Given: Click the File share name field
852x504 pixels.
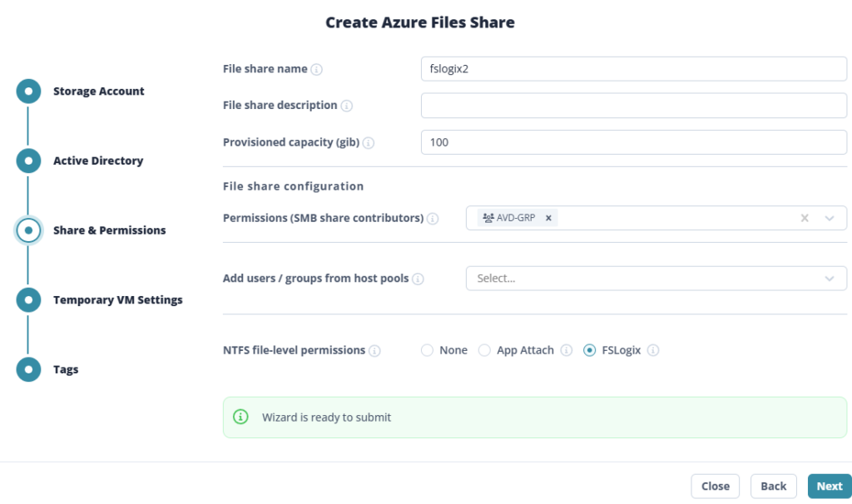Looking at the screenshot, I should (633, 69).
